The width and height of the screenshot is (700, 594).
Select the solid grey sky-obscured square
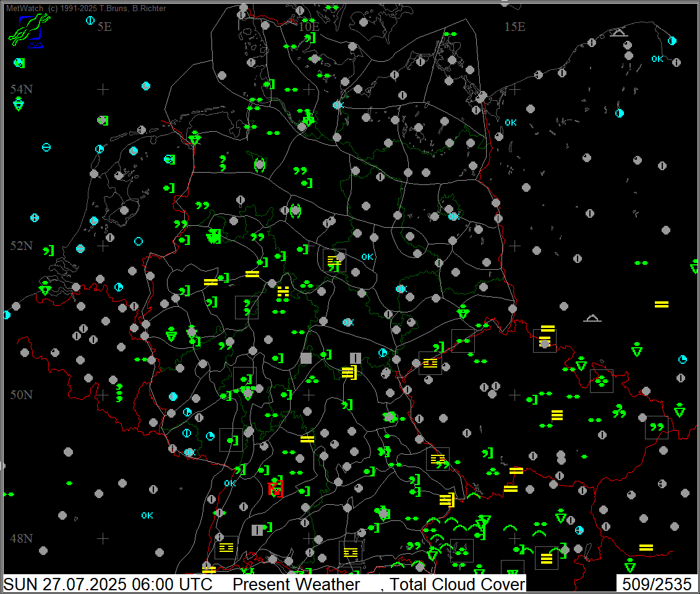pyautogui.click(x=306, y=358)
